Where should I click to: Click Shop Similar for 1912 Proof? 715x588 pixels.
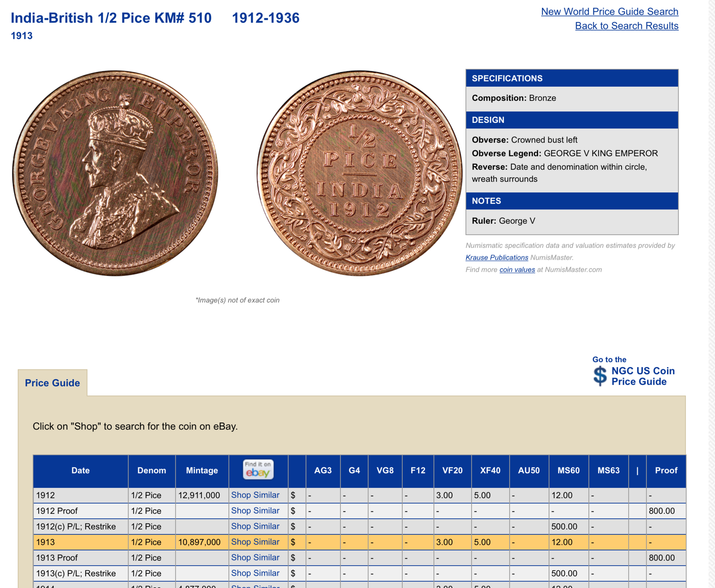point(255,511)
